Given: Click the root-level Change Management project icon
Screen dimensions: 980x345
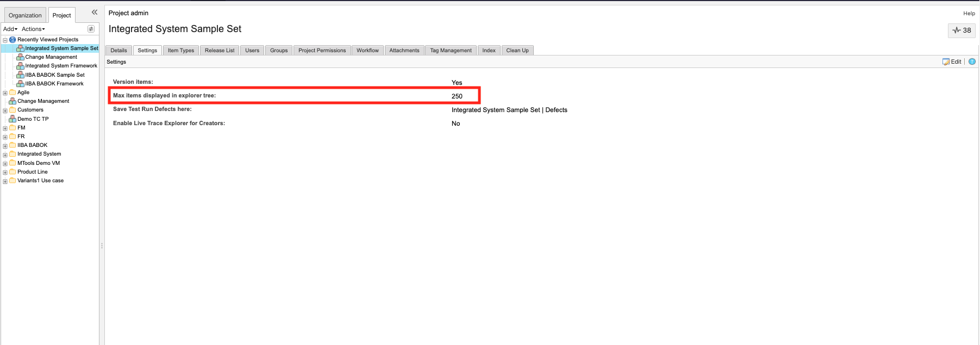Looking at the screenshot, I should [x=13, y=101].
